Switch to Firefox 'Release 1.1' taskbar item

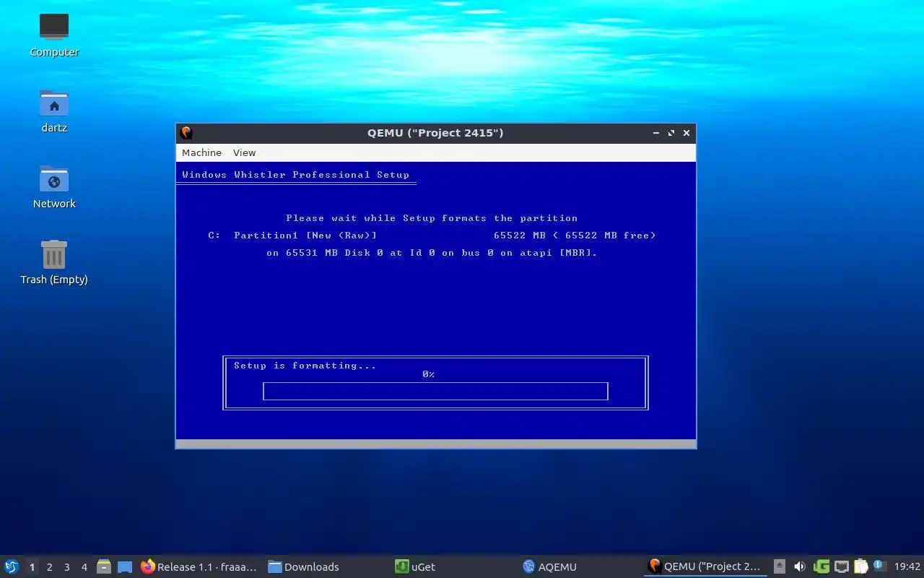199,566
